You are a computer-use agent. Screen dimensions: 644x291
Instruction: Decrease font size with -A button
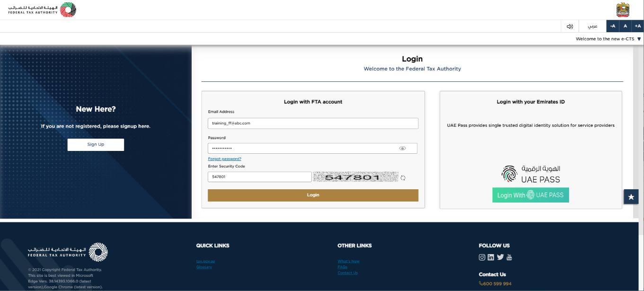613,26
